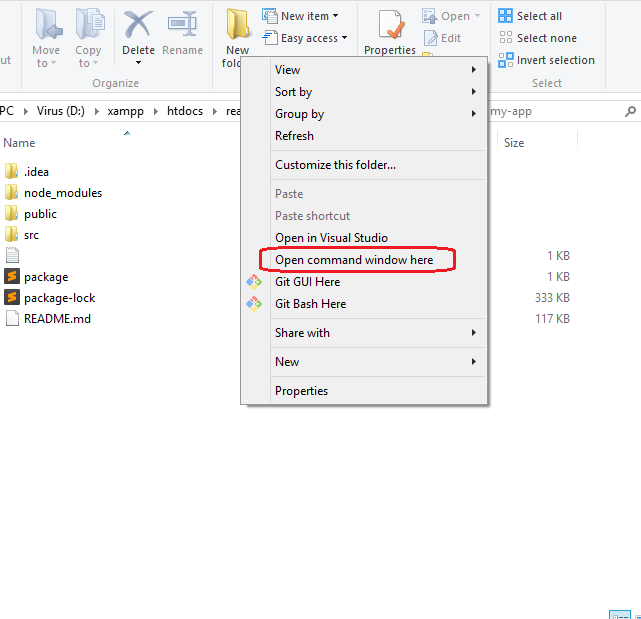Viewport: 641px width, 619px height.
Task: Choose Properties in context menu
Action: [x=364, y=391]
